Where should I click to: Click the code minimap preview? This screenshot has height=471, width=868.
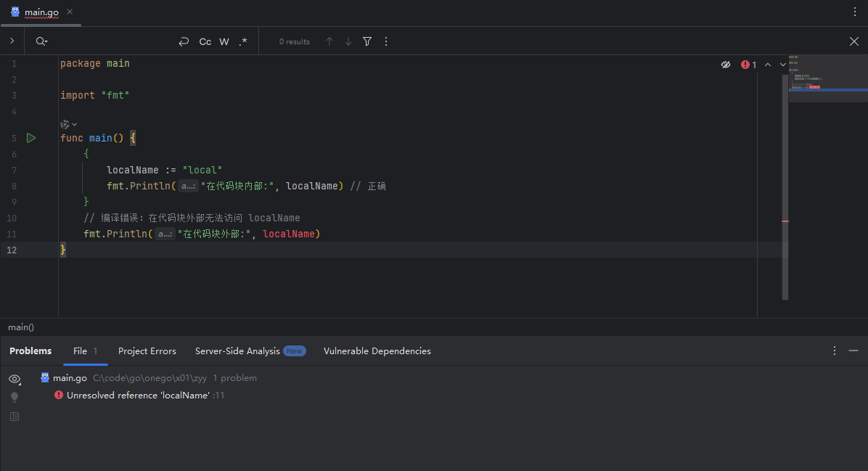(x=828, y=78)
